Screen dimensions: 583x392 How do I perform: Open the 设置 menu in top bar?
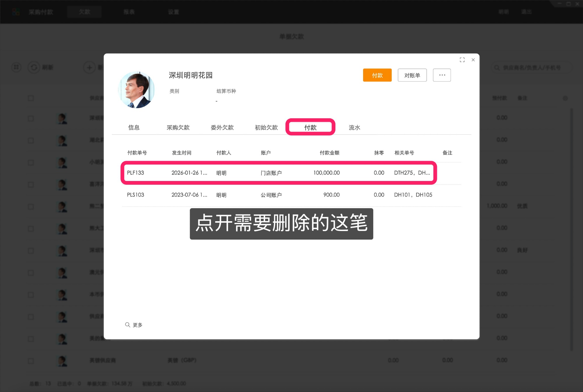click(173, 12)
